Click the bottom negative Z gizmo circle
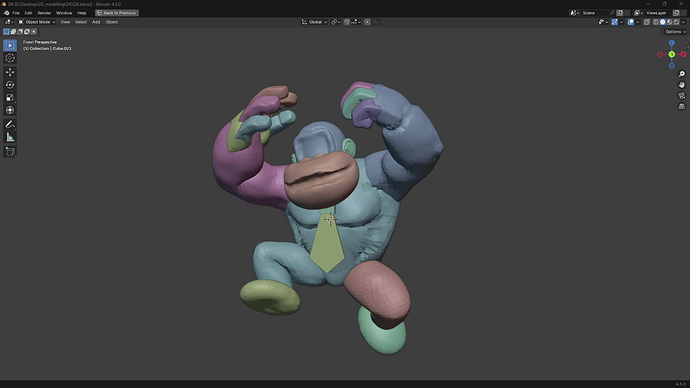 pos(672,66)
